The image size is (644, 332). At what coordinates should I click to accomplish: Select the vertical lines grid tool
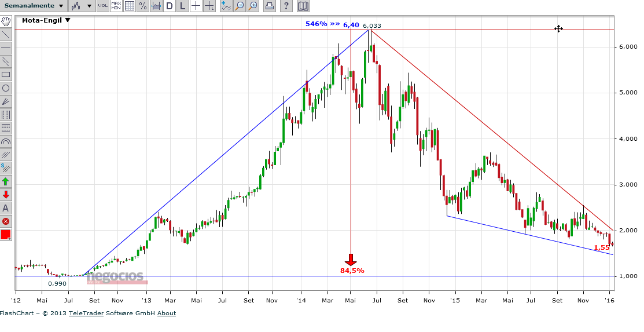(6, 115)
